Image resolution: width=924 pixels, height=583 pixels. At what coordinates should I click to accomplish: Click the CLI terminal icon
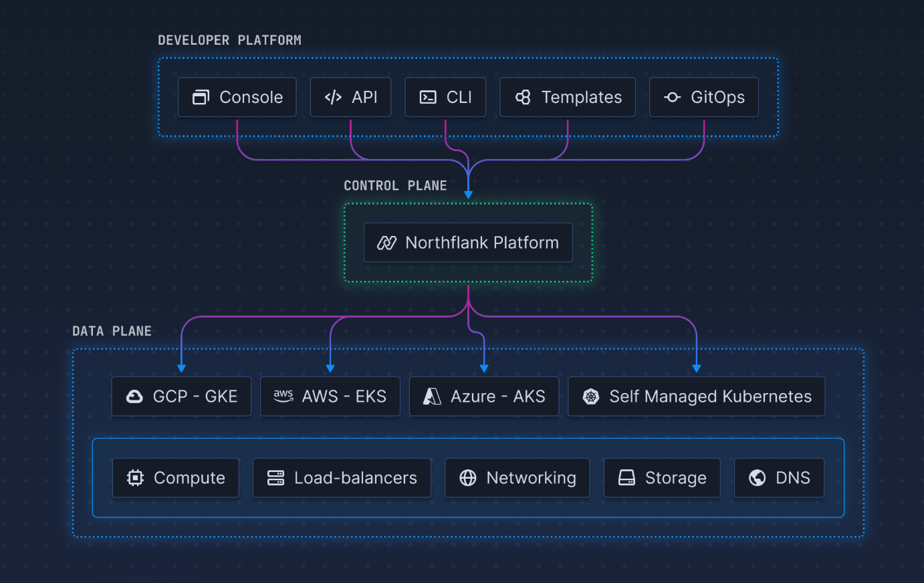428,98
